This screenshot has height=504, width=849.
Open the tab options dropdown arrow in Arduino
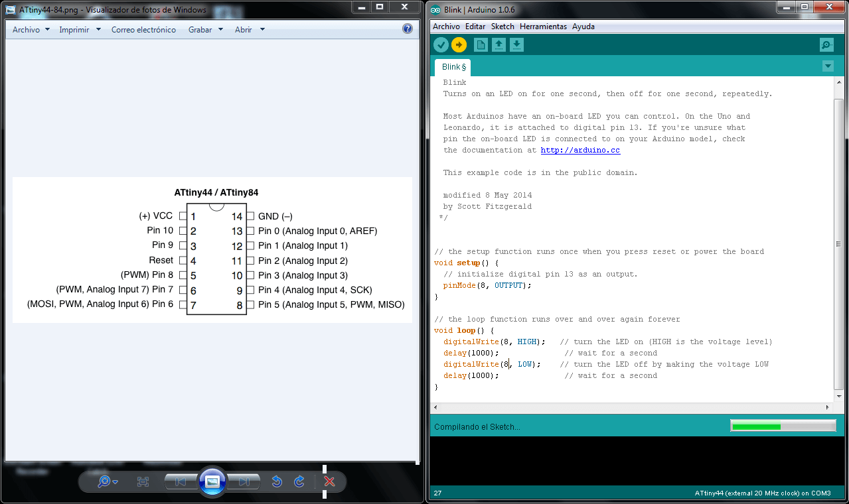[x=828, y=66]
